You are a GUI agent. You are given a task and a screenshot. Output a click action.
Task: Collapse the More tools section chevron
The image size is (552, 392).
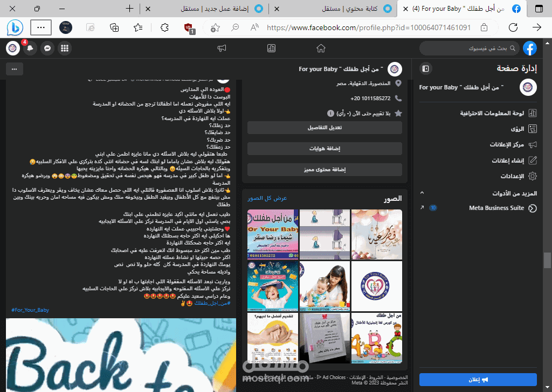click(x=422, y=193)
